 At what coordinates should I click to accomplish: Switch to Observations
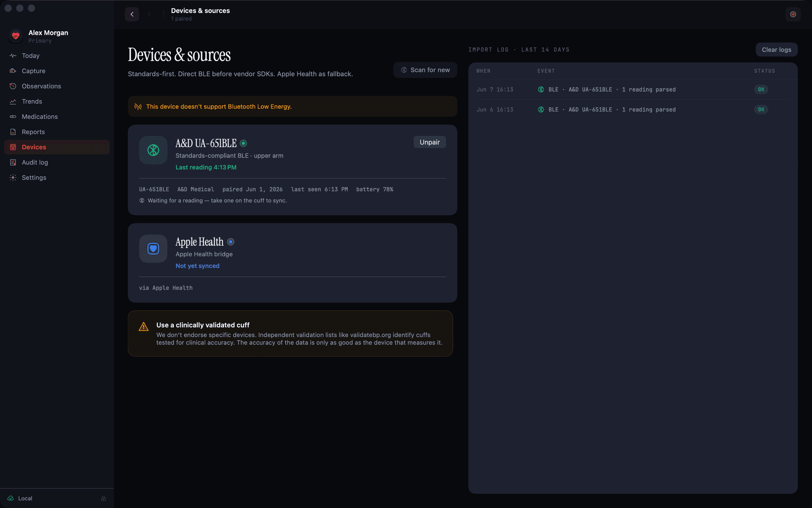(57, 86)
